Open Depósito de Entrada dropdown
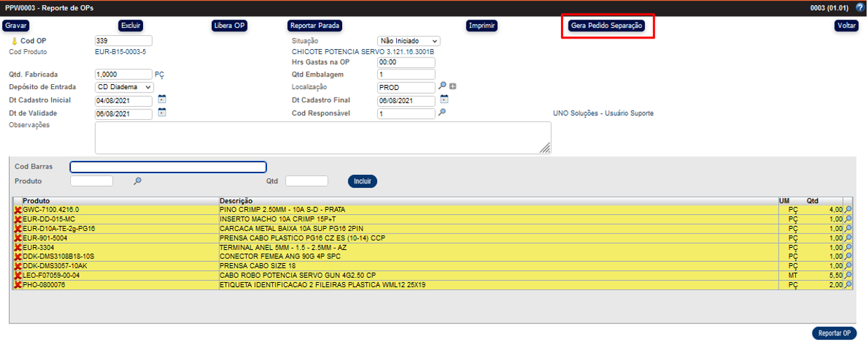This screenshot has height=346, width=868. click(124, 87)
